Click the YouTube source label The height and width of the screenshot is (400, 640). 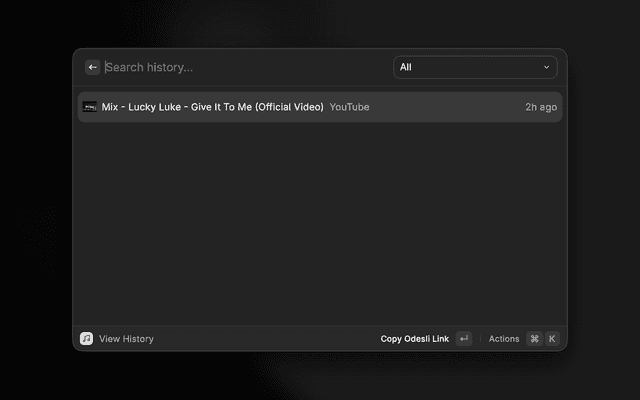coord(349,107)
